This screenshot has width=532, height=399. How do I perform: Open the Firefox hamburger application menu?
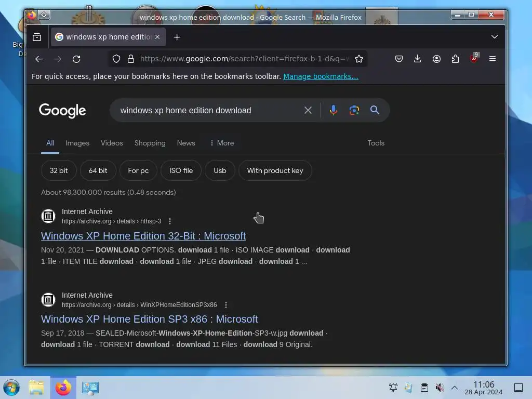pos(493,59)
